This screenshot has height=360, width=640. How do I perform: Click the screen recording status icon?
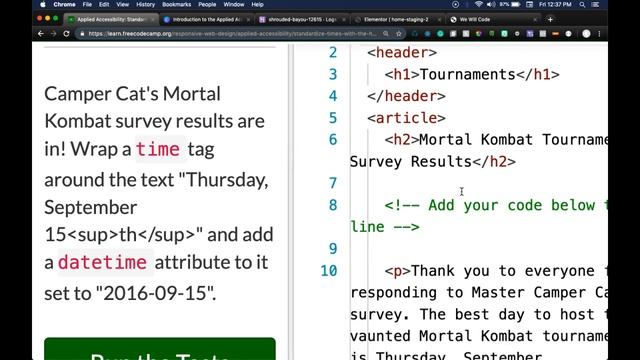click(x=456, y=4)
